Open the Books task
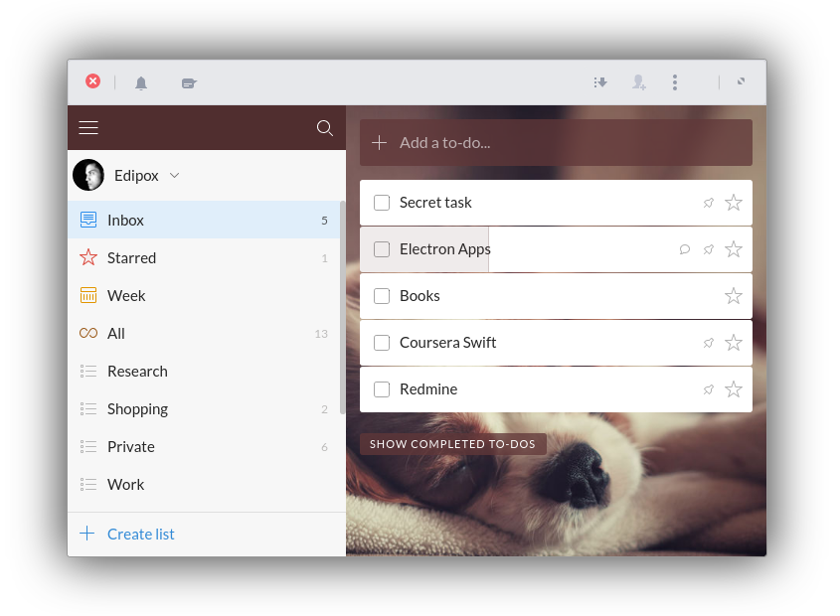This screenshot has height=616, width=840. point(556,296)
